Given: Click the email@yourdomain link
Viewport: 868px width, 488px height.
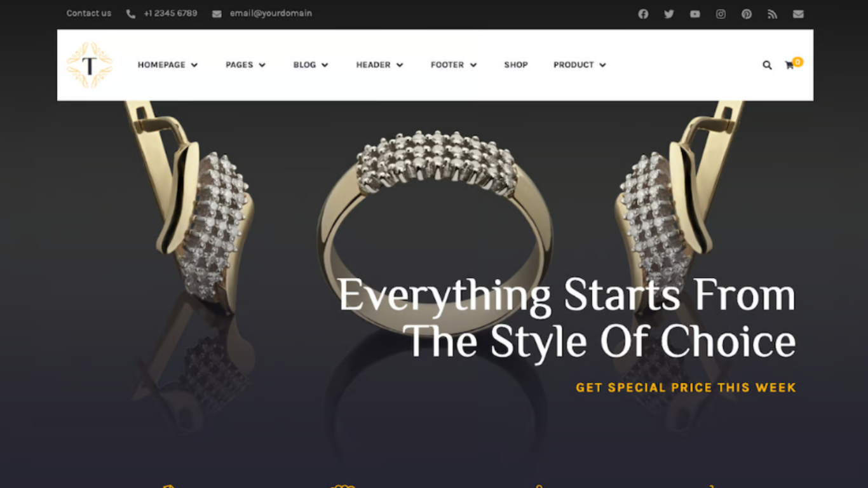Looking at the screenshot, I should point(271,13).
